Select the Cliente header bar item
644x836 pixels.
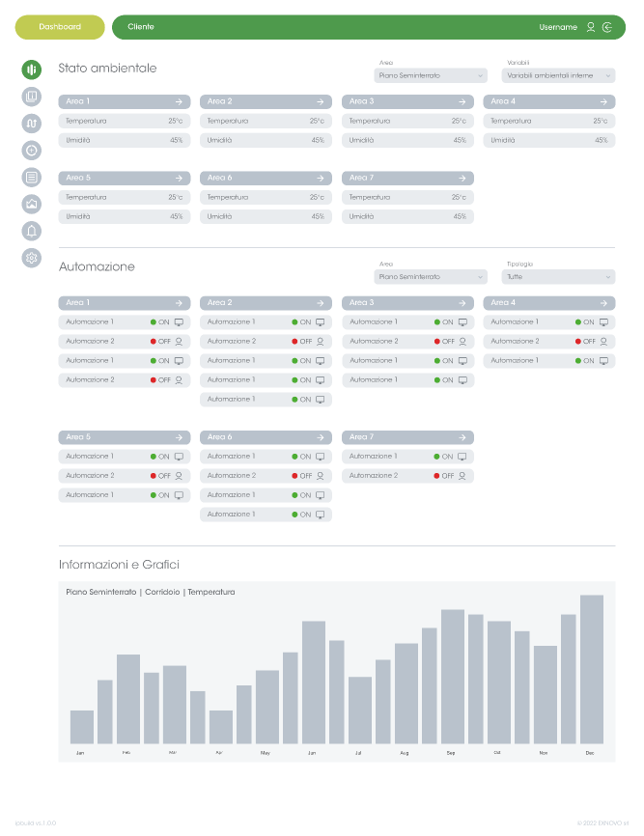[x=141, y=27]
